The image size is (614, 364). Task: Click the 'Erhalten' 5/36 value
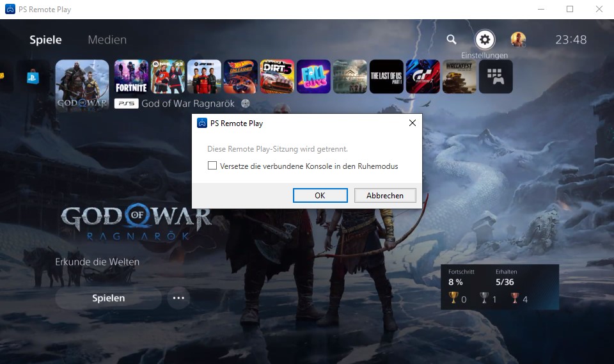pyautogui.click(x=505, y=282)
